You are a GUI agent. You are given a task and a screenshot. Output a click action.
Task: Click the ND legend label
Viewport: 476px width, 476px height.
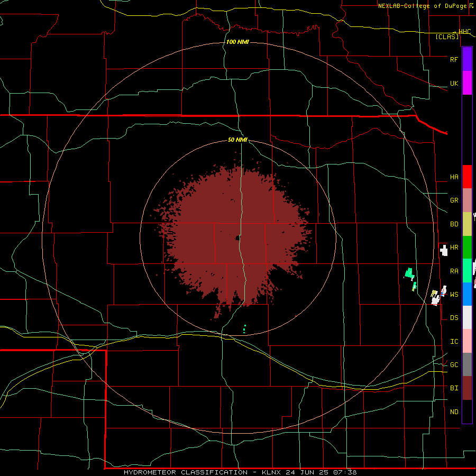tap(454, 412)
